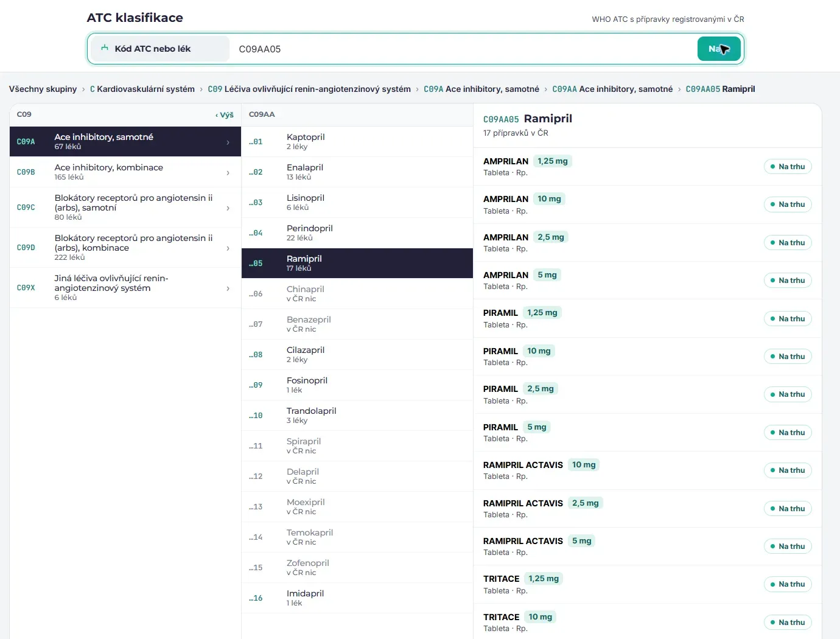Open the Fosinopril entry
Viewport: 840px width, 639px height.
(x=357, y=385)
